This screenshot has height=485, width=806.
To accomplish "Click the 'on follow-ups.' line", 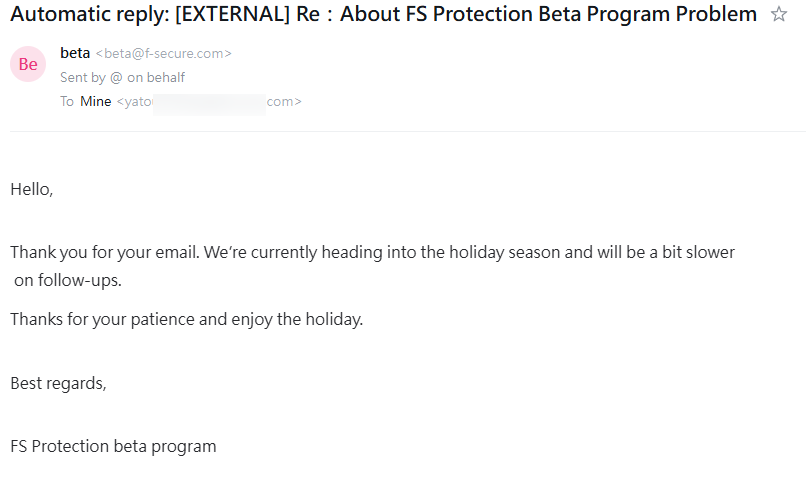I will point(67,280).
